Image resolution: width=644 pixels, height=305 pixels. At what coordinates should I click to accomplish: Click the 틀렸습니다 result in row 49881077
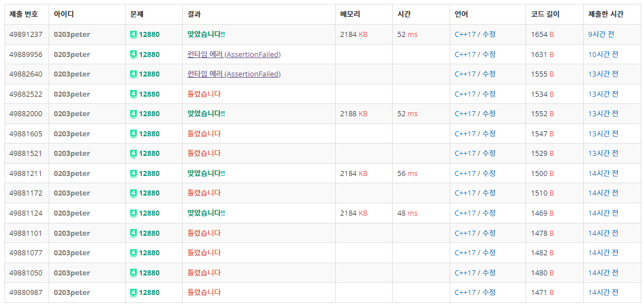coord(204,253)
